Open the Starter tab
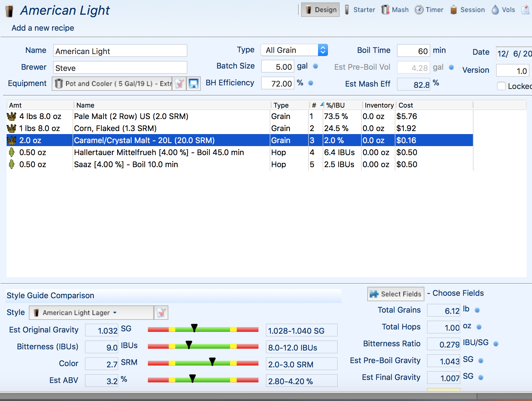Image resolution: width=532 pixels, height=401 pixels. [359, 10]
